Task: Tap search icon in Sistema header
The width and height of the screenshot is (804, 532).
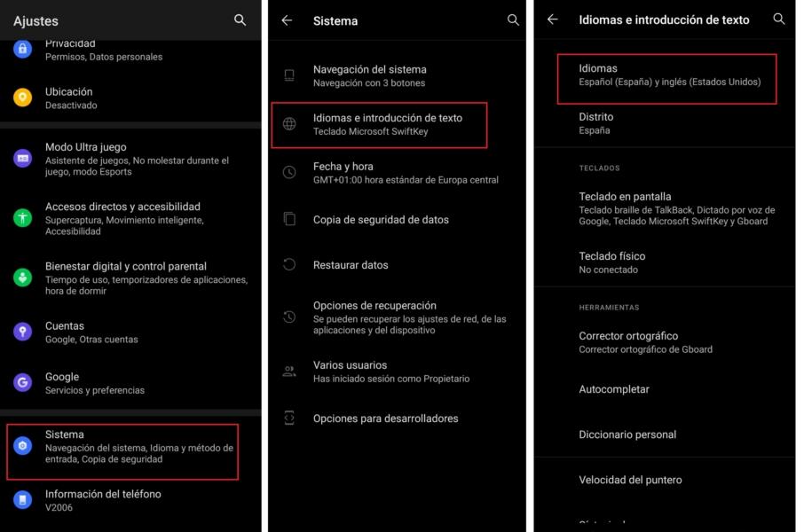Action: pyautogui.click(x=513, y=20)
